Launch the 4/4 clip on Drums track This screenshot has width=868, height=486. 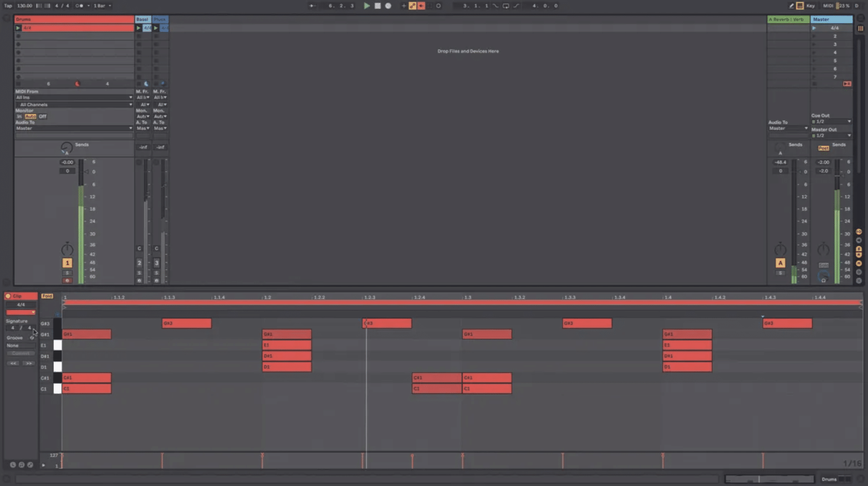coord(18,28)
